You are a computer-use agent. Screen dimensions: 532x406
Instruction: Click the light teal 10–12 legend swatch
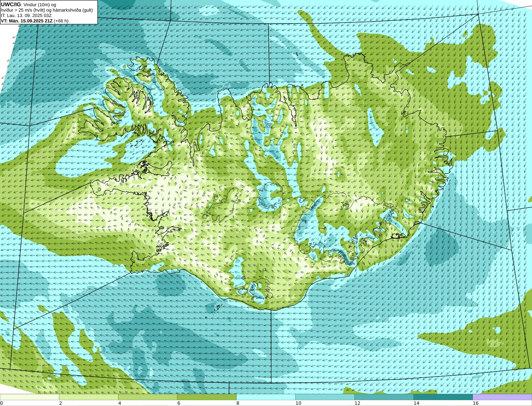[x=325, y=397]
